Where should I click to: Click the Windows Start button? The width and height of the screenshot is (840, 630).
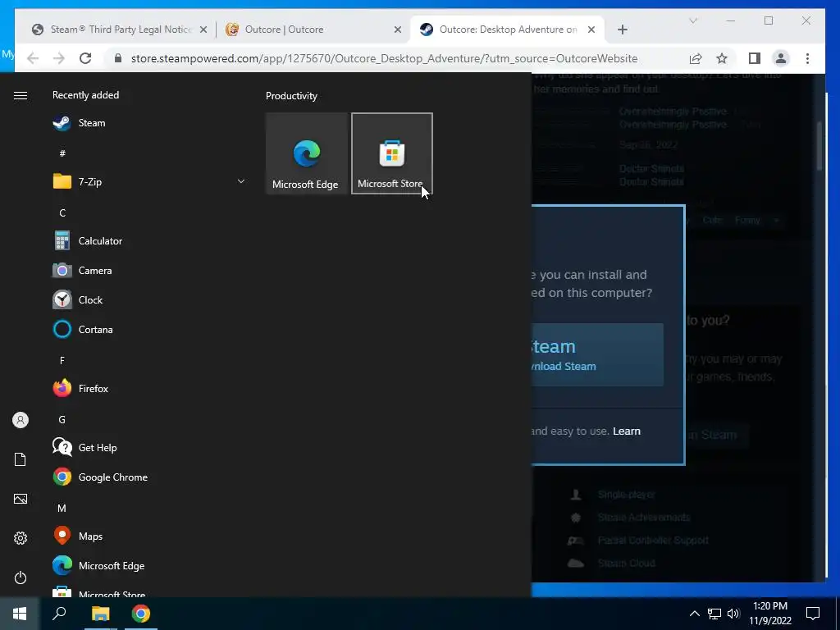(20, 614)
